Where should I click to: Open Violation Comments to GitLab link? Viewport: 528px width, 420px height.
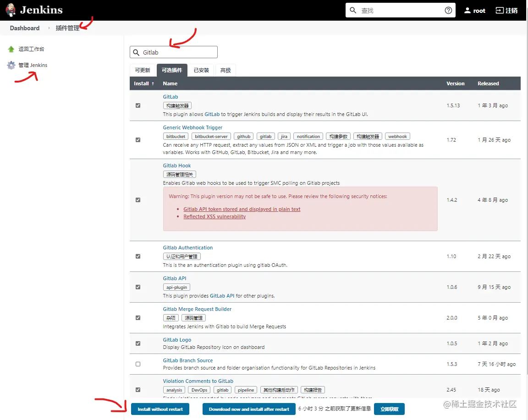pyautogui.click(x=198, y=381)
